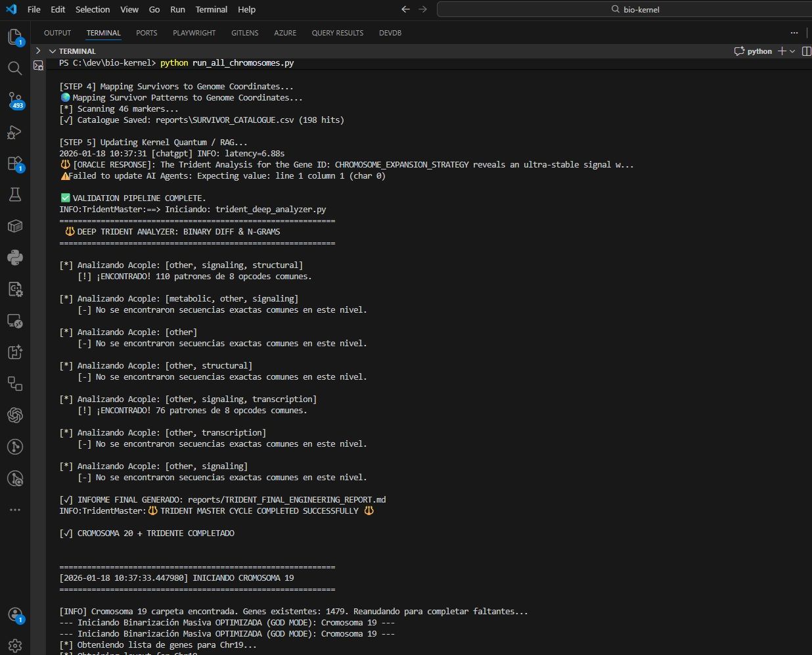Switch to the QUERY RESULTS tab
The height and width of the screenshot is (655, 812).
coord(337,33)
